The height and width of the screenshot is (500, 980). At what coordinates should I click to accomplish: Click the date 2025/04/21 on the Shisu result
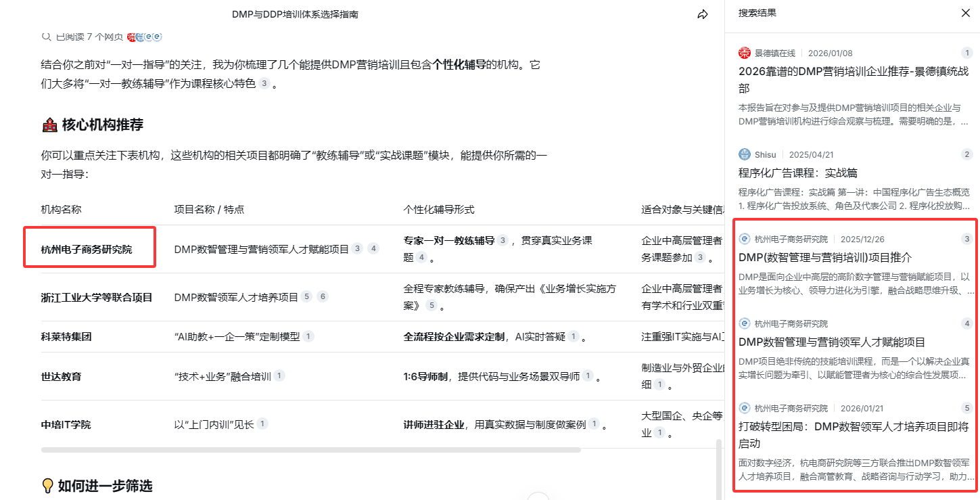pos(812,154)
